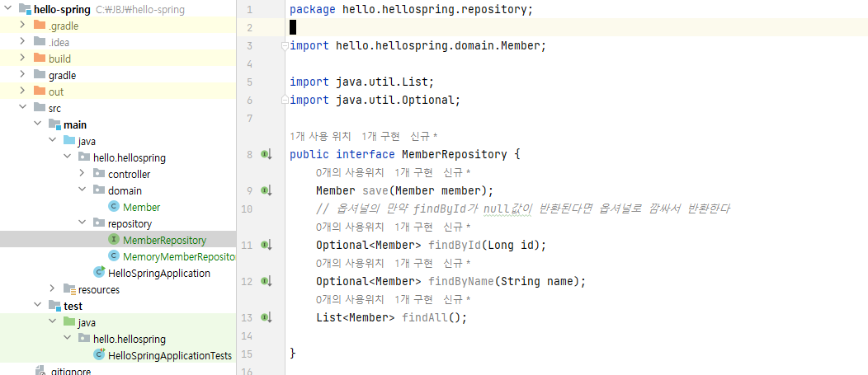The width and height of the screenshot is (868, 375).
Task: Click '1개 구현' hint above MemberRepository interface
Action: pyautogui.click(x=381, y=136)
